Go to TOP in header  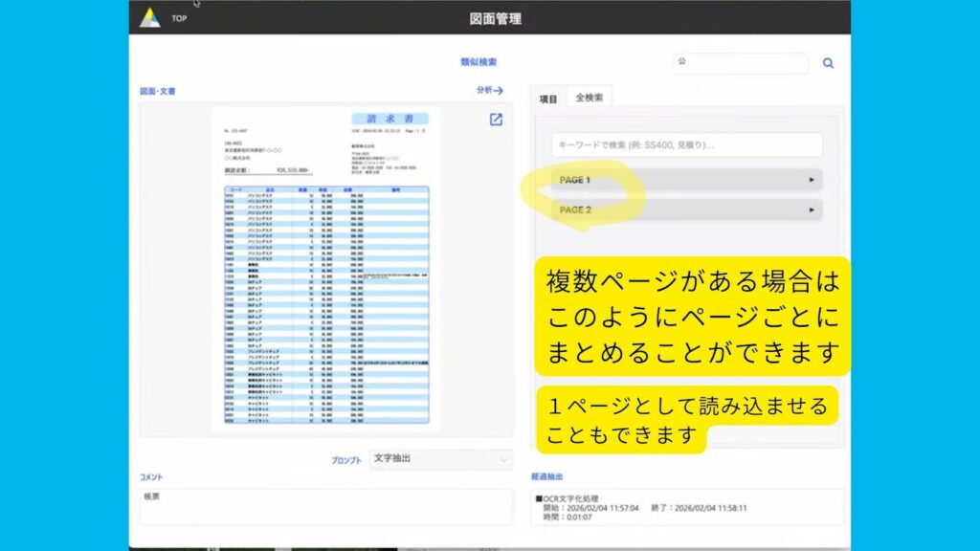point(179,18)
